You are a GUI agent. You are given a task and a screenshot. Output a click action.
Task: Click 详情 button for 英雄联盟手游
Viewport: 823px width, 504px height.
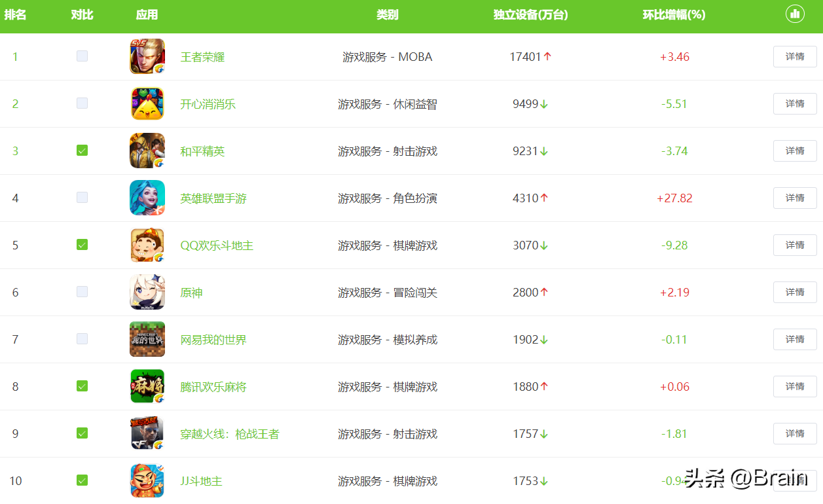(795, 198)
